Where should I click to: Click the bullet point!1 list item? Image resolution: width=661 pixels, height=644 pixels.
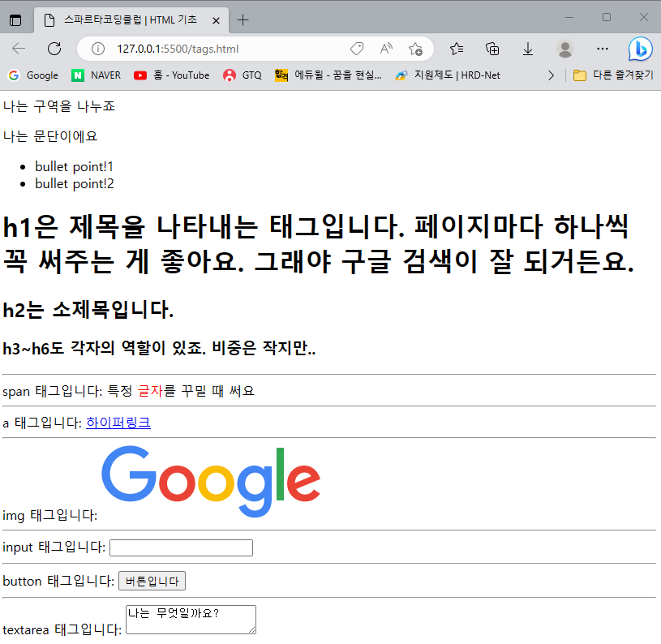(x=74, y=166)
